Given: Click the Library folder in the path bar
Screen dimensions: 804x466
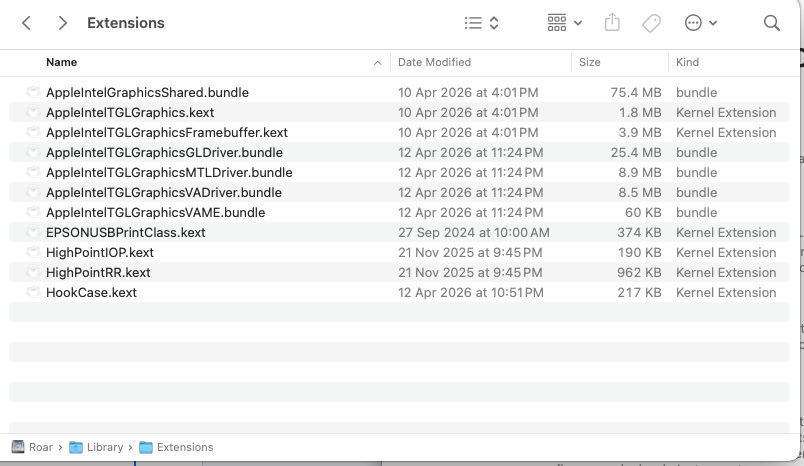Looking at the screenshot, I should pos(96,447).
